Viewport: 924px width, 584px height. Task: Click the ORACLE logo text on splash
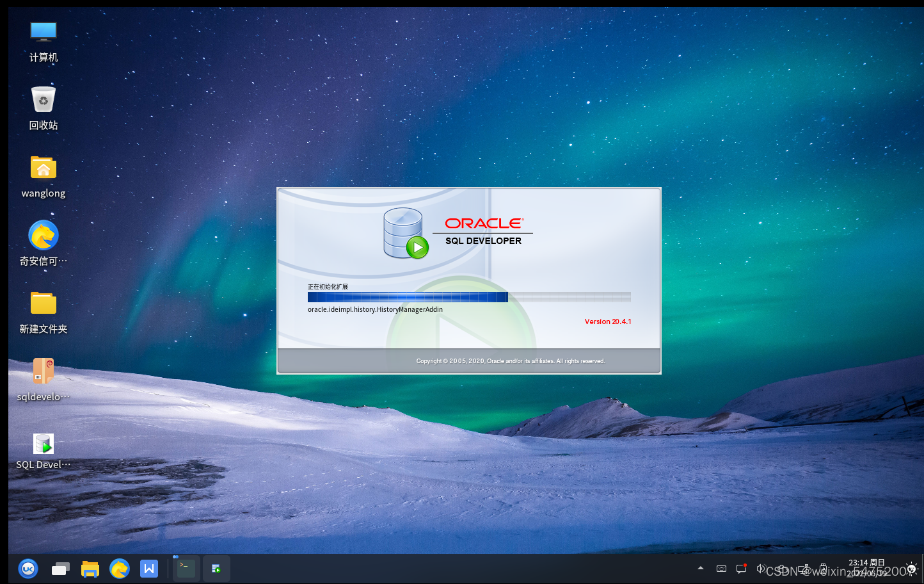[x=484, y=223]
